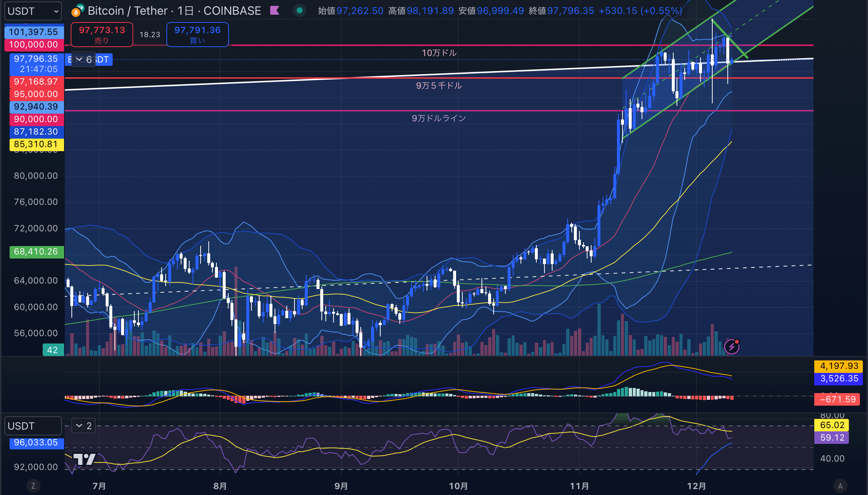Click the 64,000.00 axis price

tap(36, 281)
